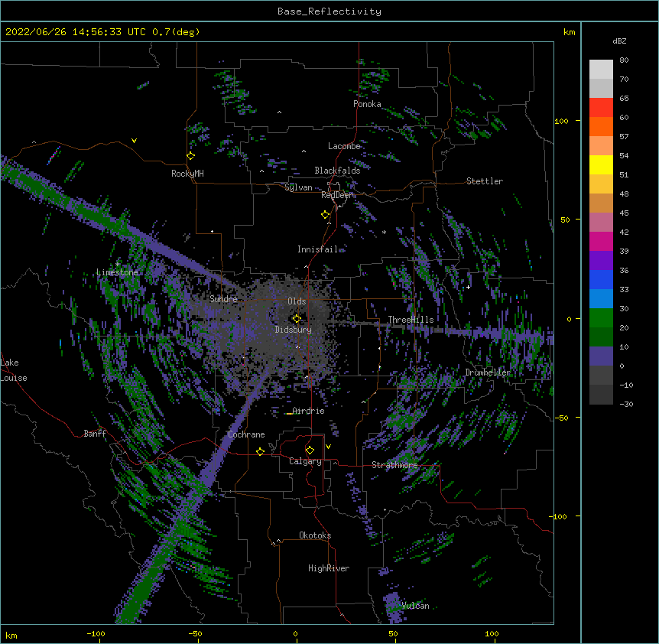Click the Base_Reflectivity title
The image size is (659, 644).
[x=329, y=11]
